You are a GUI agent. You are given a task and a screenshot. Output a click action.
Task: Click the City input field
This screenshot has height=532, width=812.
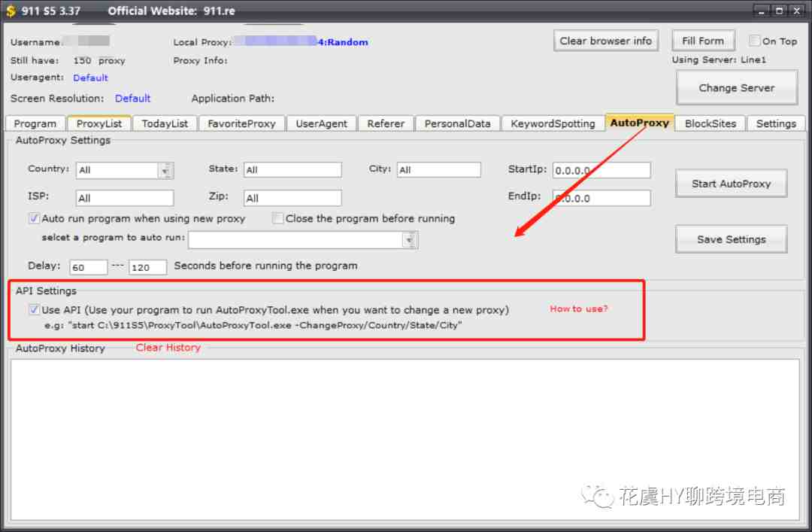click(x=438, y=169)
